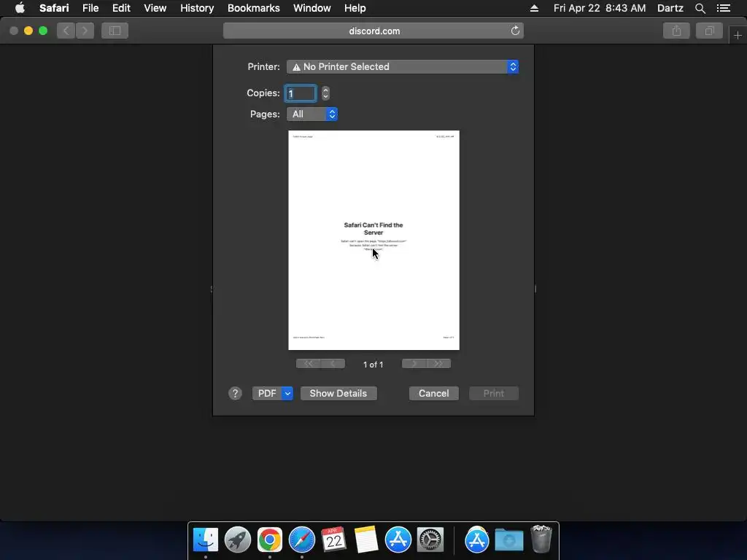Cancel the print dialog
The width and height of the screenshot is (747, 560).
tap(433, 393)
